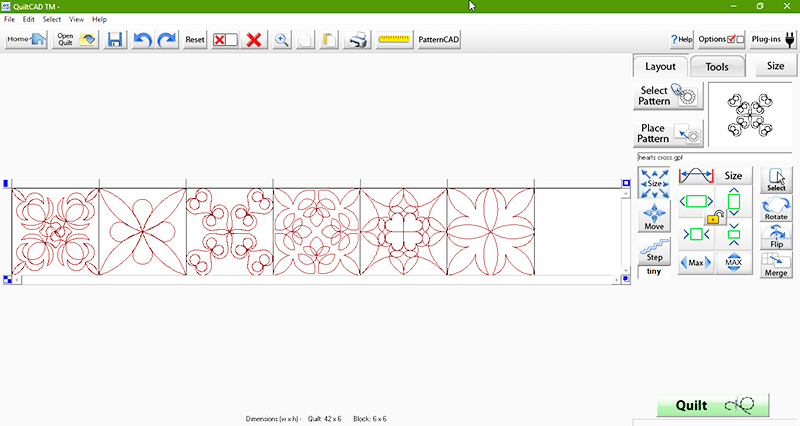Zoom in with the magnifier icon
This screenshot has width=800, height=426.
pos(282,40)
